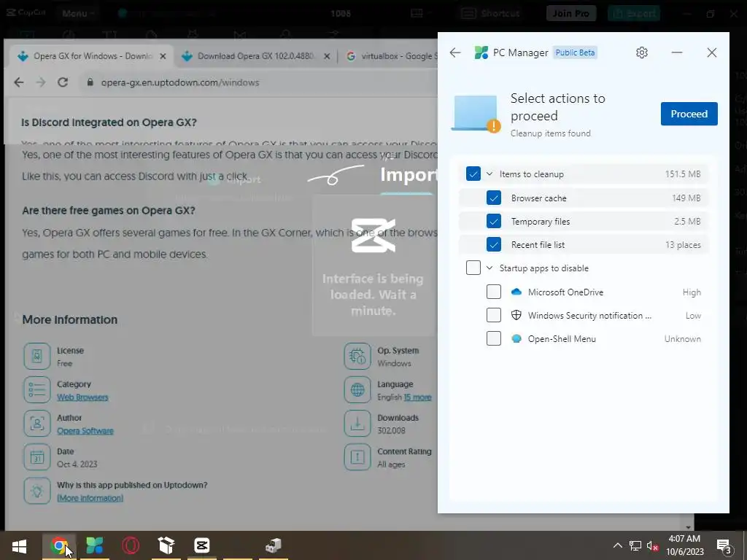
Task: Click the site lock icon in address bar
Action: point(90,82)
